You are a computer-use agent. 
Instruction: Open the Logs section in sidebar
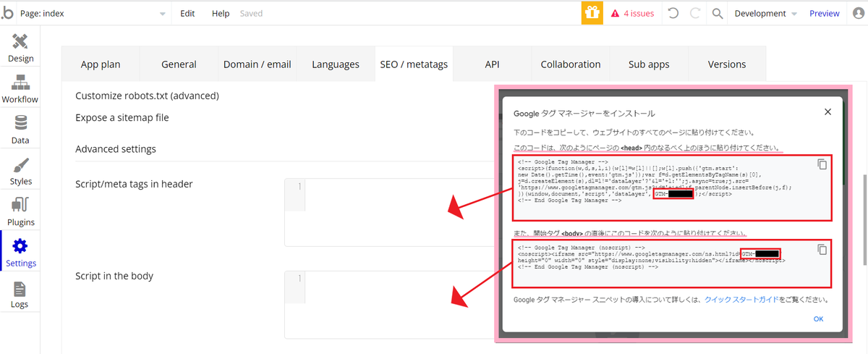(x=20, y=293)
